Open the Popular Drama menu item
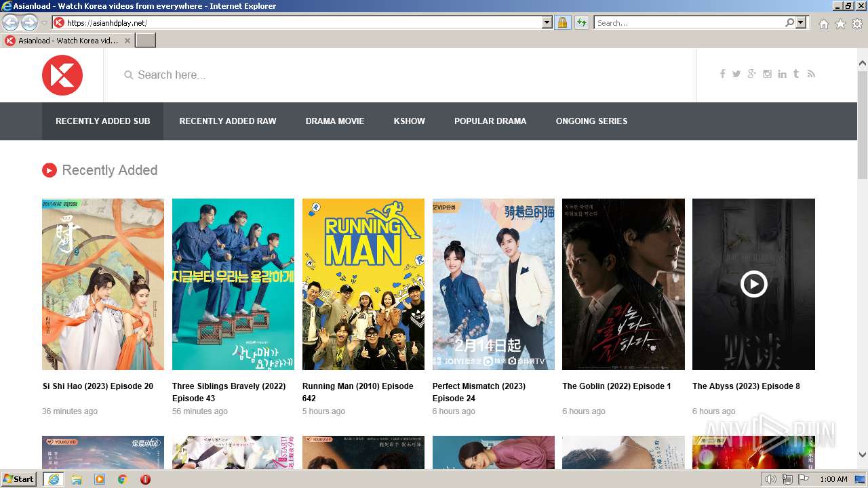868x488 pixels. point(490,121)
